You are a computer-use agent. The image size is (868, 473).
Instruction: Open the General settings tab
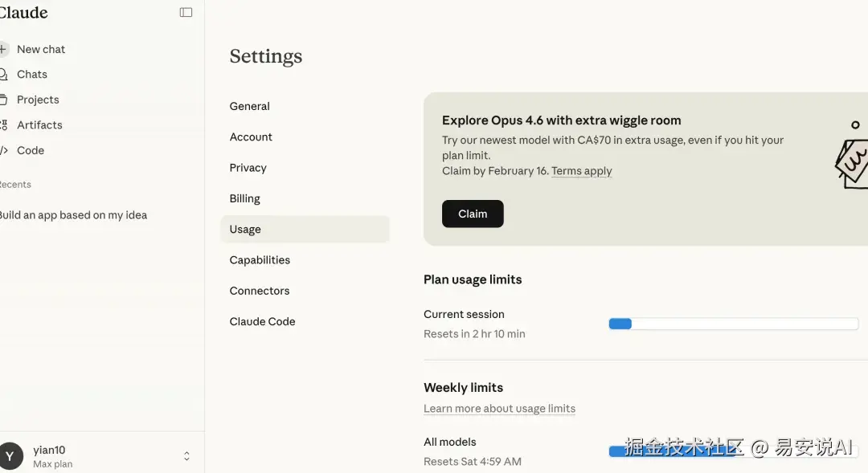(250, 106)
